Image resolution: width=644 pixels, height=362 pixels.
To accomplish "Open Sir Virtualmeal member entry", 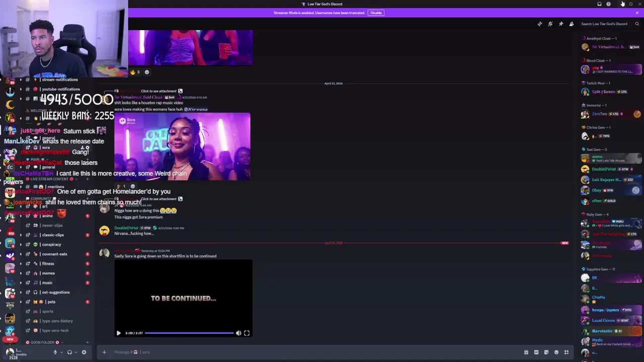I will click(x=611, y=47).
